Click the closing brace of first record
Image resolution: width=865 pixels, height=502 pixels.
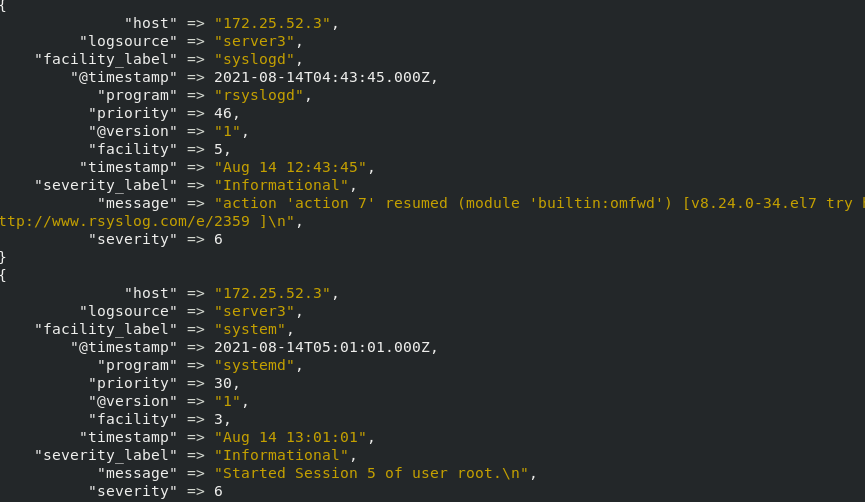(x=3, y=257)
